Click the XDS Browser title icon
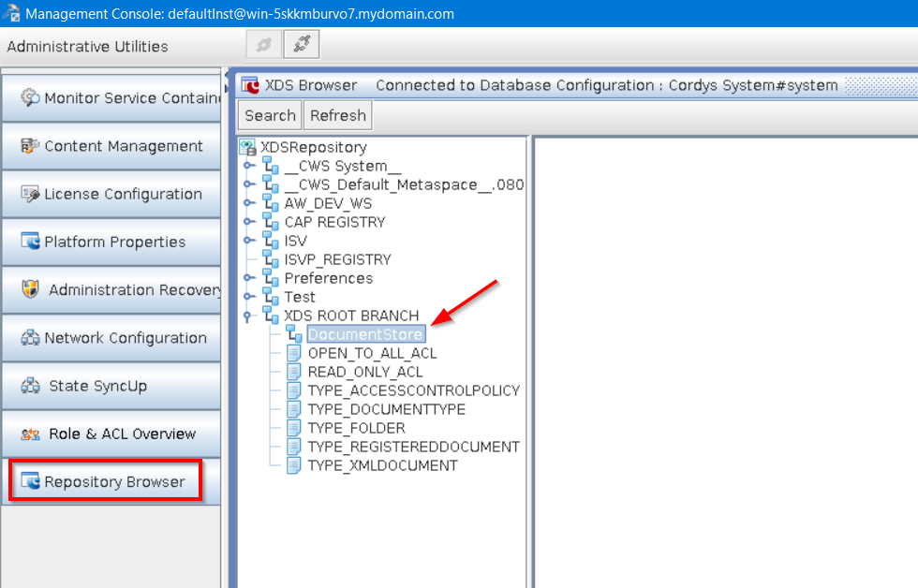This screenshot has height=588, width=918. pyautogui.click(x=251, y=85)
